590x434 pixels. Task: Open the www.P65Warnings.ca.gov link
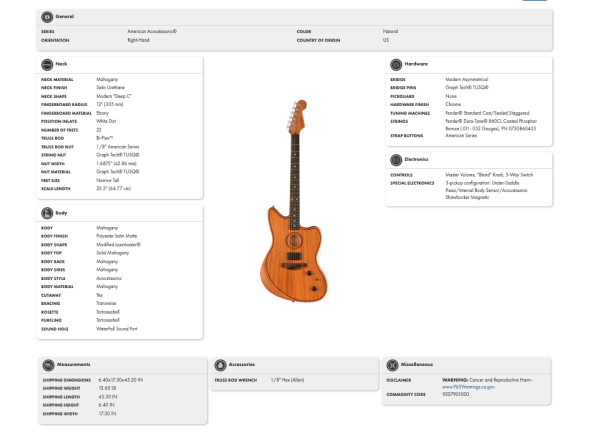point(468,387)
